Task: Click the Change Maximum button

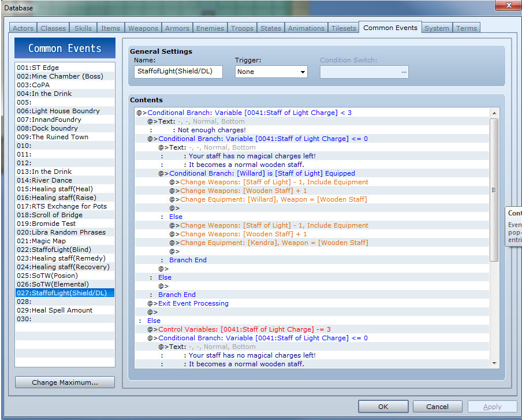Action: (64, 382)
